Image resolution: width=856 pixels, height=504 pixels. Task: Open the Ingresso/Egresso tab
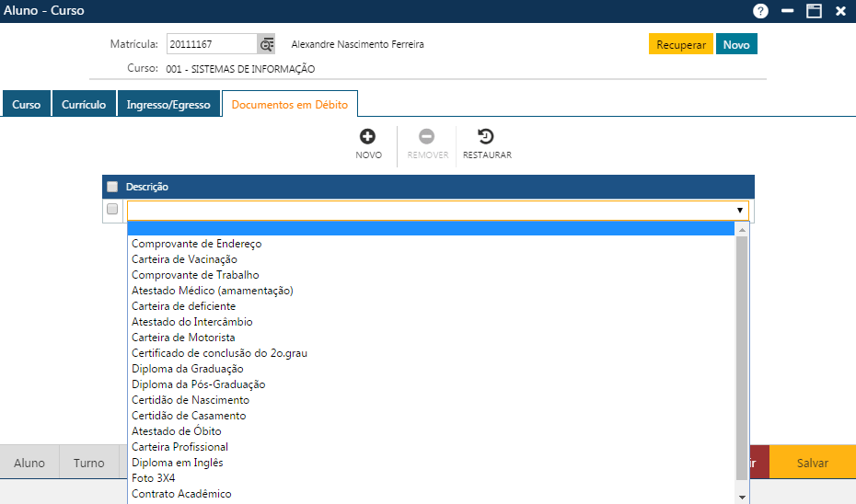click(x=168, y=105)
